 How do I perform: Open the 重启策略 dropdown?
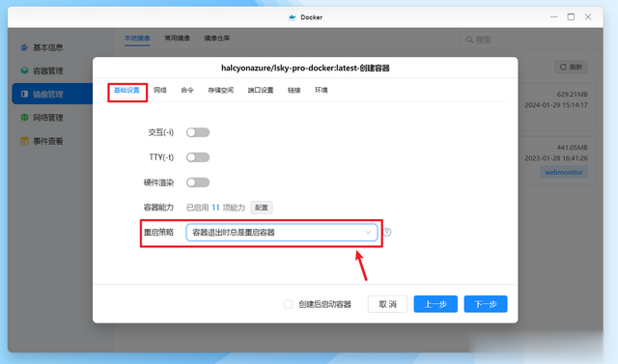pyautogui.click(x=282, y=233)
